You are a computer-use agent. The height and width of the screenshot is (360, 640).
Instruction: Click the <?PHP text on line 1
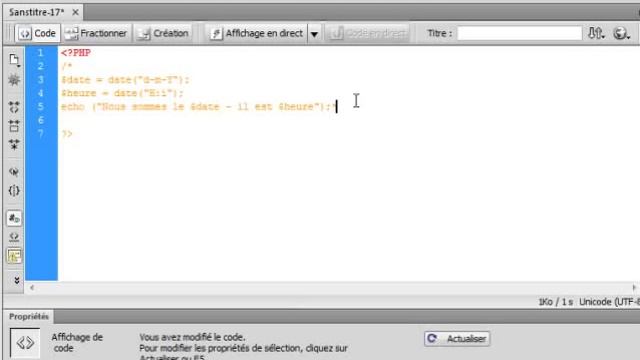click(76, 53)
